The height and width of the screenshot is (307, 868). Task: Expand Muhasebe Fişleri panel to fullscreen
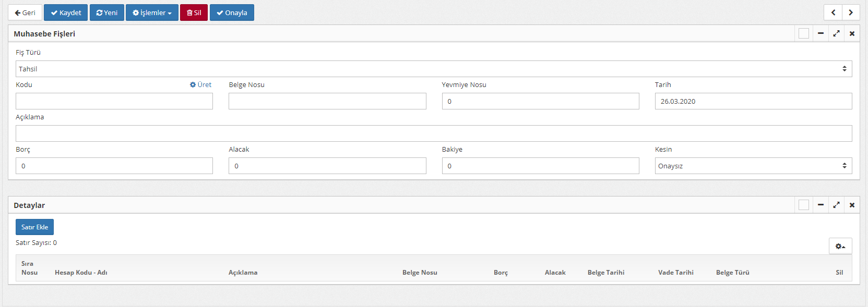[836, 33]
